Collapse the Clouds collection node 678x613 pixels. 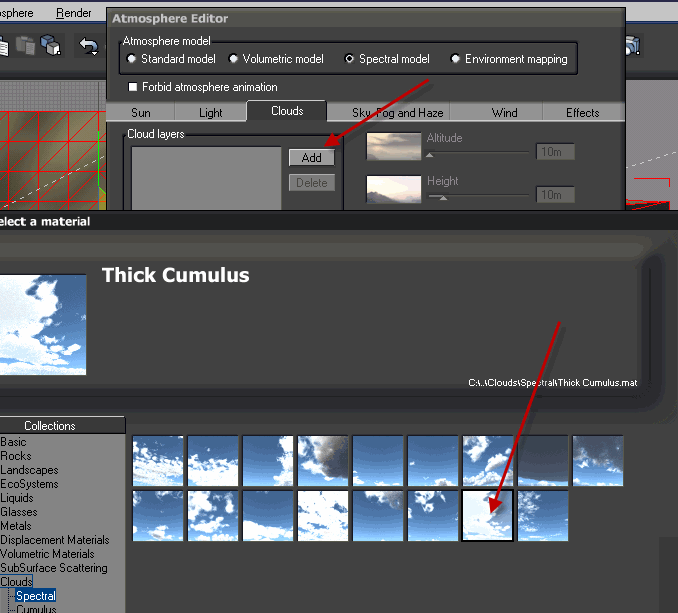[x=16, y=582]
